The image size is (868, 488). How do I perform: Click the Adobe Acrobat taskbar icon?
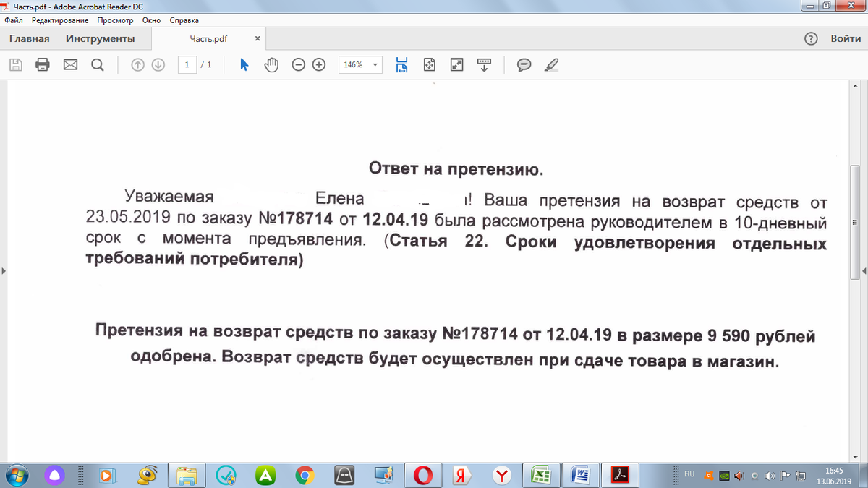(x=620, y=475)
